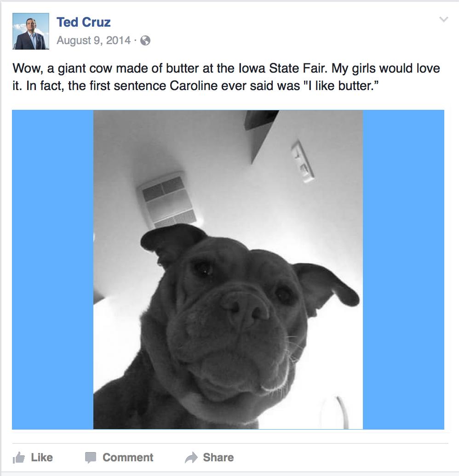Screen dimensions: 459x476
Task: Click the Share arrow icon
Action: click(x=191, y=458)
